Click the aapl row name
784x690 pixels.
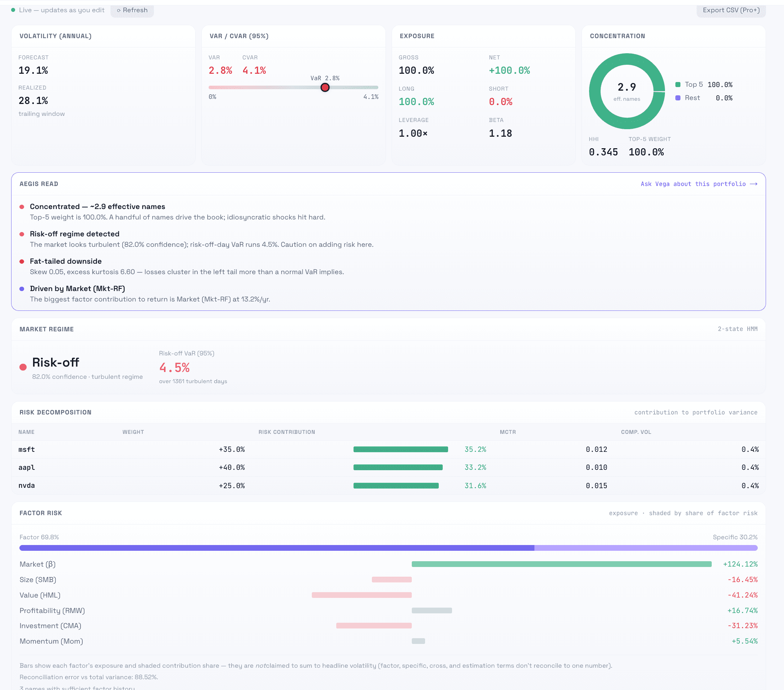click(x=27, y=467)
